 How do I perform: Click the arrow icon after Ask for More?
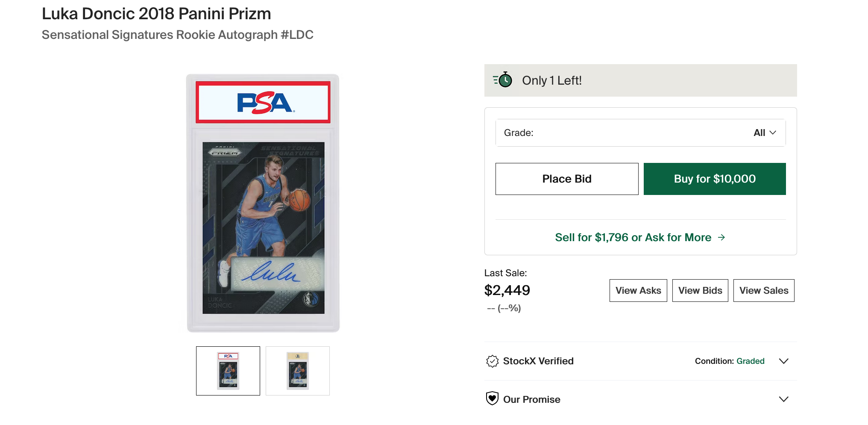coord(721,237)
